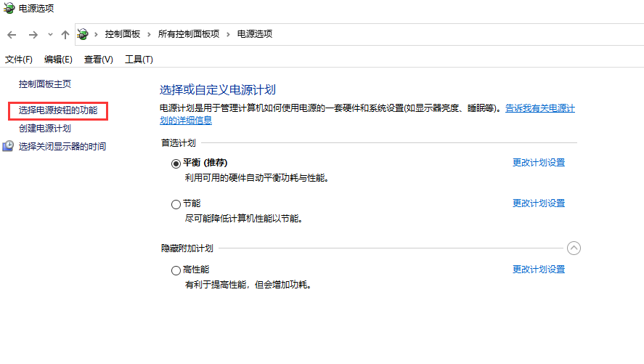
Task: Open the recent locations dropdown arrow
Action: click(50, 34)
